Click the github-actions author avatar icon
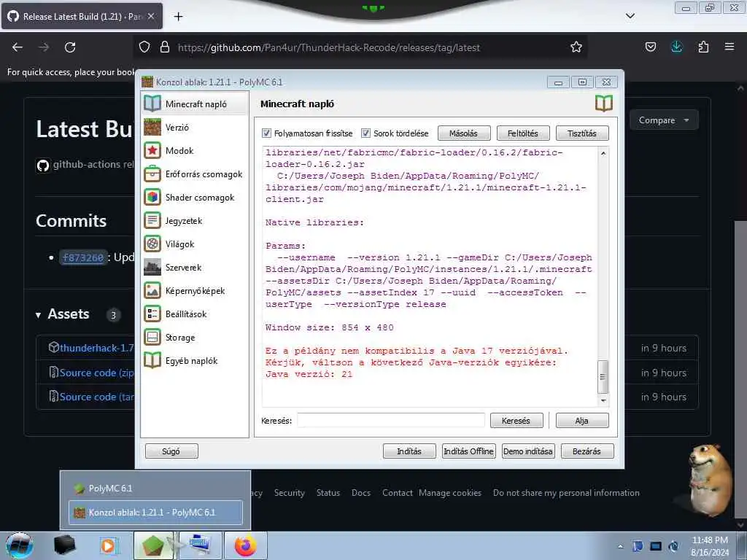Image resolution: width=747 pixels, height=560 pixels. pos(43,166)
